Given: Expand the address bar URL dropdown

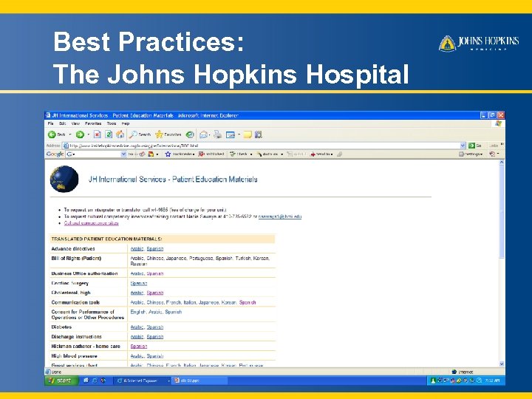Looking at the screenshot, I should click(463, 146).
